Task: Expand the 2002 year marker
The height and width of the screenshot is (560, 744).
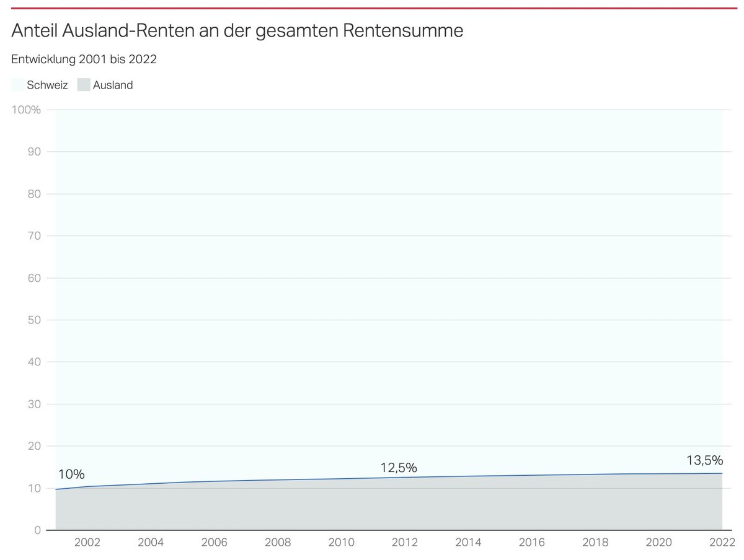Action: [x=87, y=543]
